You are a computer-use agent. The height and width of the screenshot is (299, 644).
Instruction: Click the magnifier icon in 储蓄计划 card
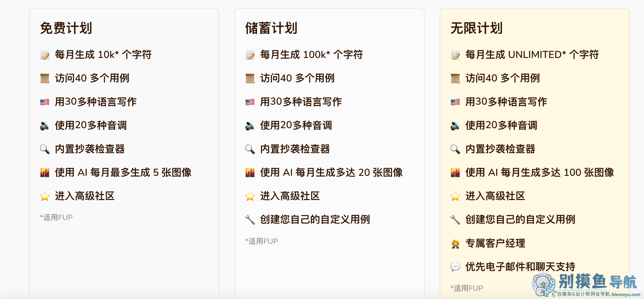pos(250,149)
